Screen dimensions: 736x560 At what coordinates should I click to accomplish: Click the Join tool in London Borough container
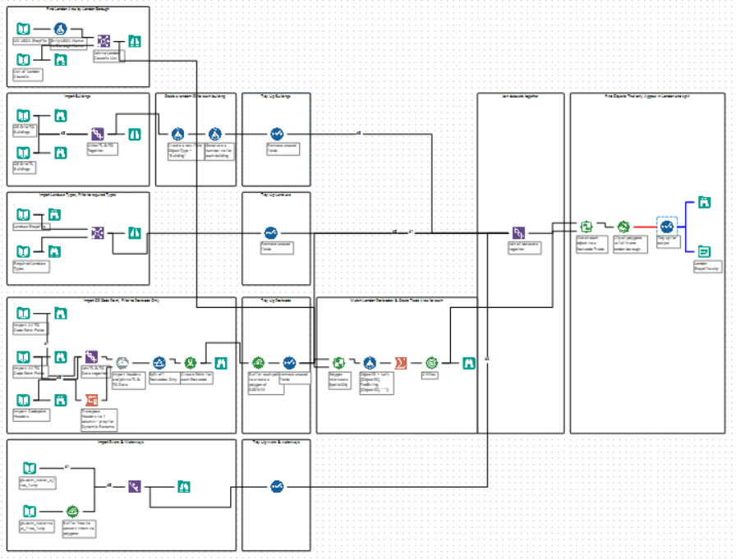[103, 41]
